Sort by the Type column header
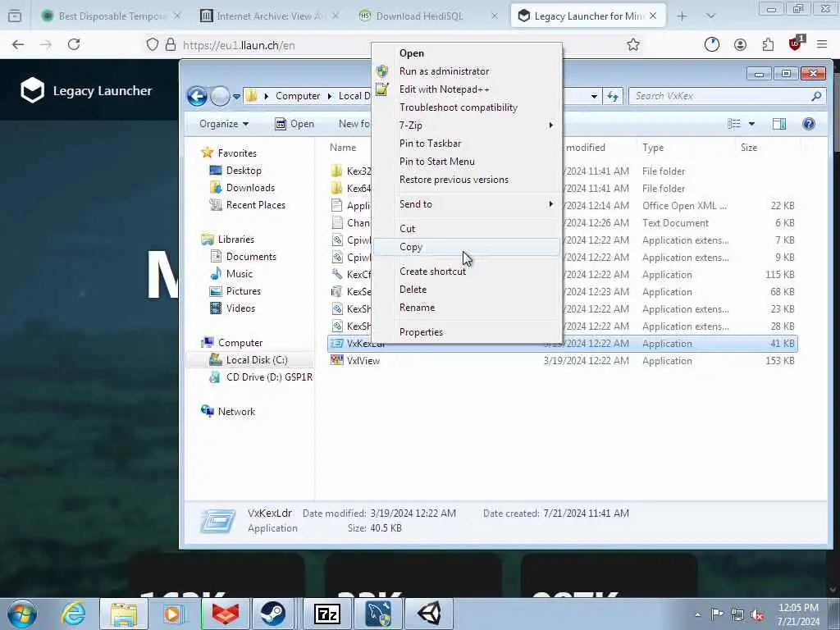This screenshot has width=840, height=630. coord(652,148)
